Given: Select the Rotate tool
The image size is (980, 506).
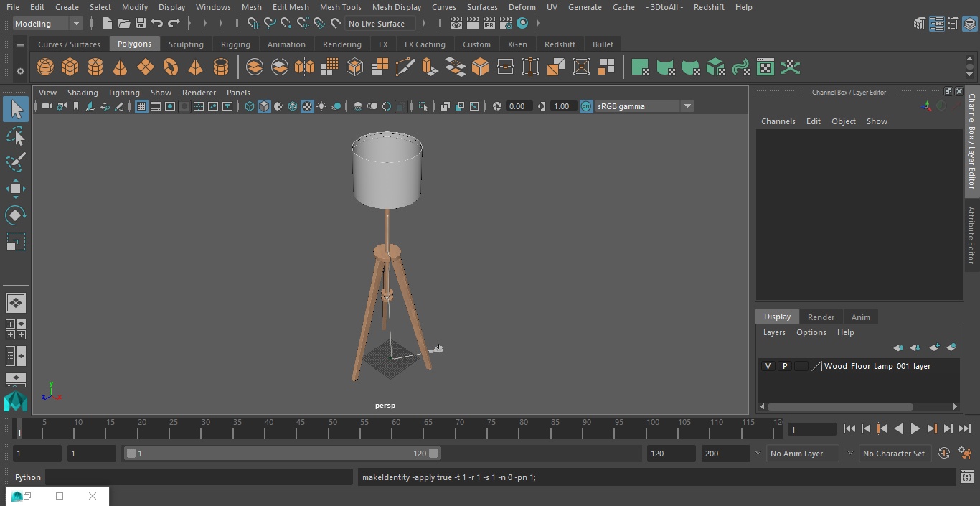Looking at the screenshot, I should [16, 215].
